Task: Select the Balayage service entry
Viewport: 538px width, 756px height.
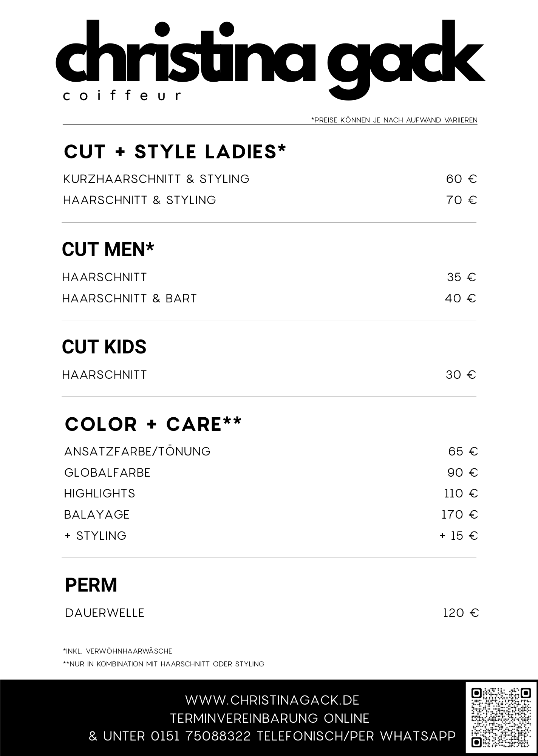Action: [97, 515]
